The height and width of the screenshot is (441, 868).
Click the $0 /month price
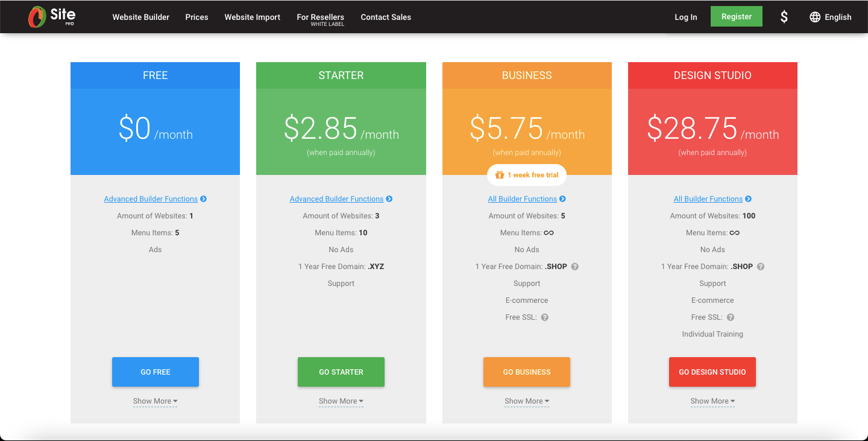pyautogui.click(x=156, y=128)
